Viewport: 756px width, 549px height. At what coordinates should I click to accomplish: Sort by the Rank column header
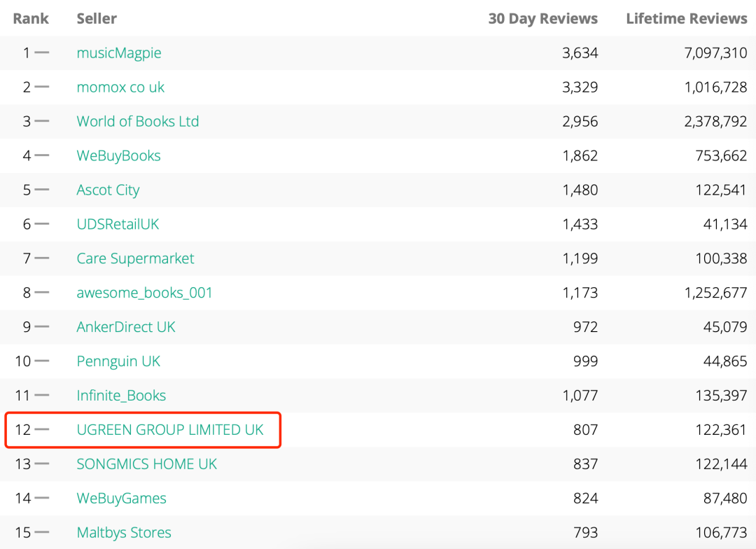[x=31, y=19]
